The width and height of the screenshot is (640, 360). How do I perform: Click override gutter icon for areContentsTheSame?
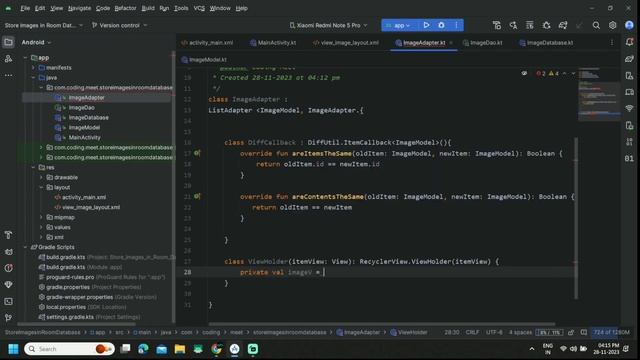click(x=197, y=196)
